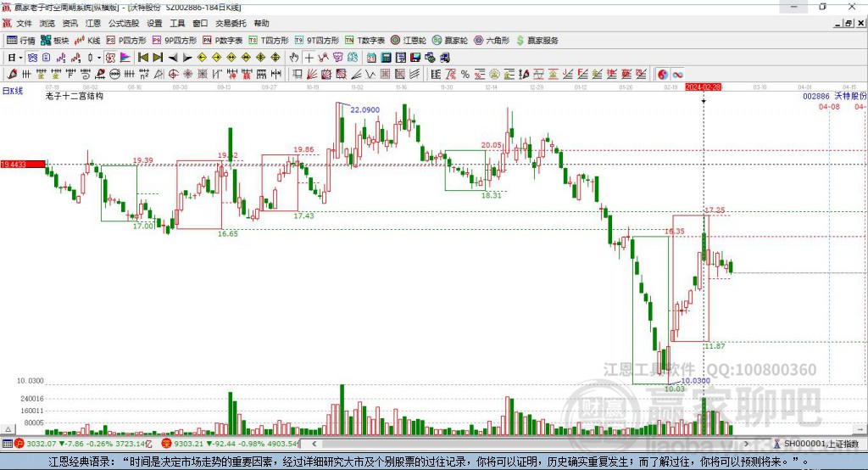Viewport: 868px width, 470px height.
Task: Open the calculator icon
Action: pyautogui.click(x=386, y=58)
